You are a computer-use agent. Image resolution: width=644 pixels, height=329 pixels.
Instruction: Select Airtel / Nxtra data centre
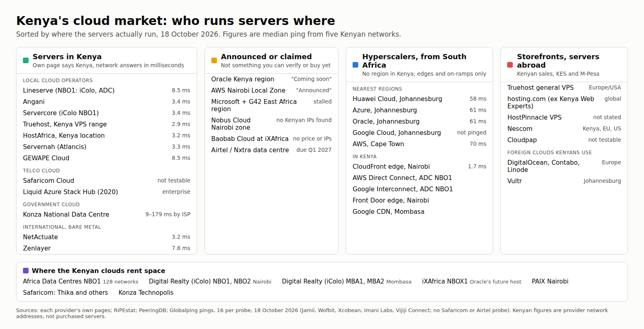click(271, 150)
